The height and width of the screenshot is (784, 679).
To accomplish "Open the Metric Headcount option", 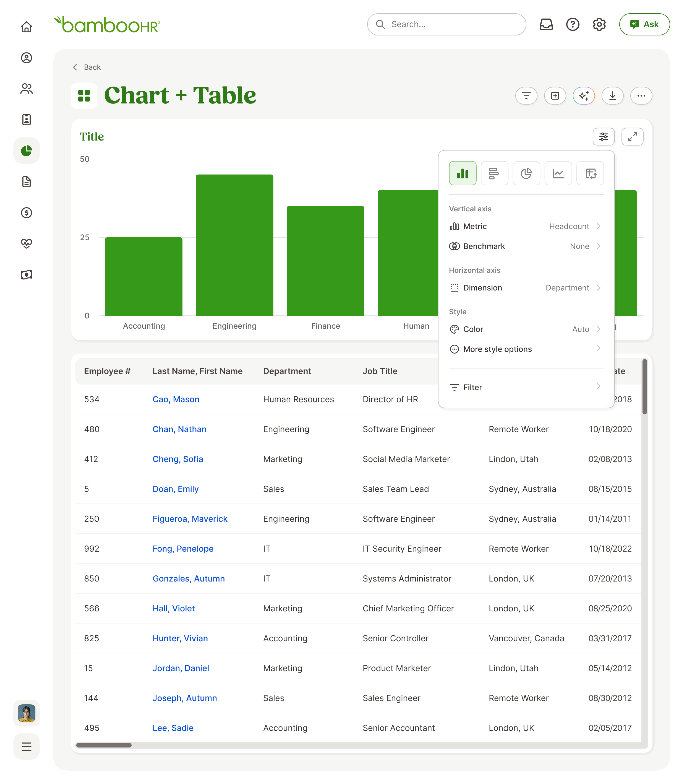I will tap(526, 226).
